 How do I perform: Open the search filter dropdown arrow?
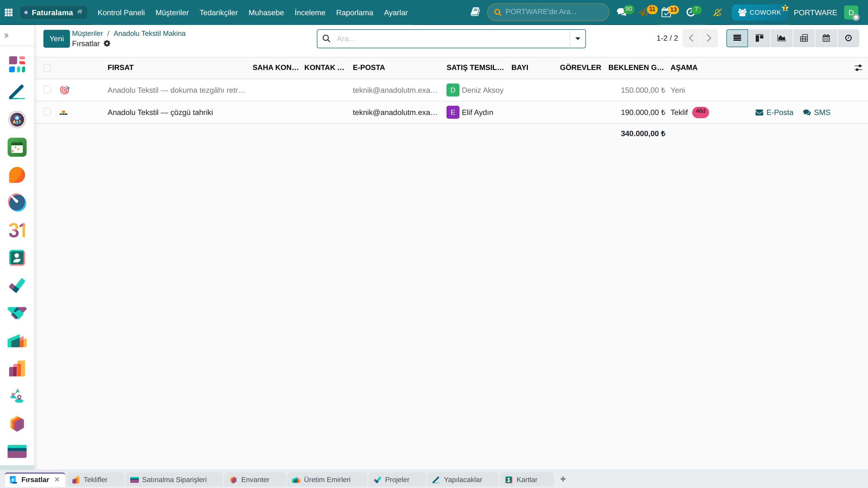(x=577, y=39)
